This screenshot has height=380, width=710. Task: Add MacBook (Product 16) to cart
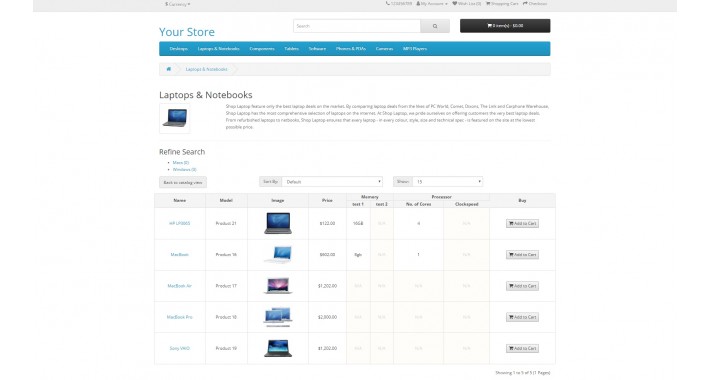522,255
